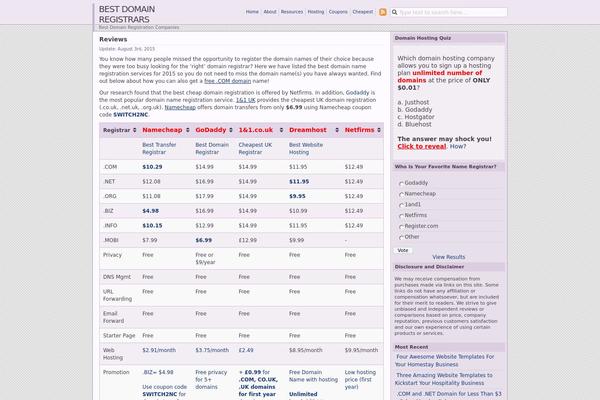Image resolution: width=600 pixels, height=400 pixels.
Task: Select Namecheap radio option in poll
Action: (401, 194)
